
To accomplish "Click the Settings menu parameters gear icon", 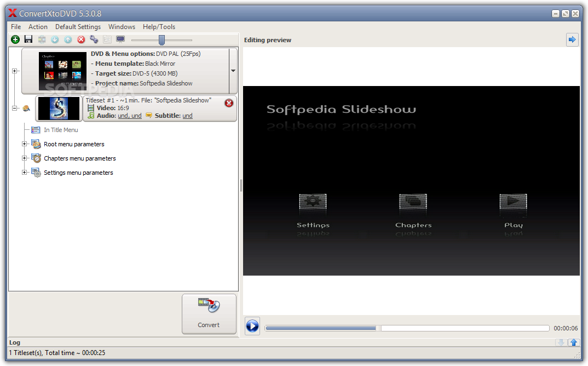I will pos(36,173).
